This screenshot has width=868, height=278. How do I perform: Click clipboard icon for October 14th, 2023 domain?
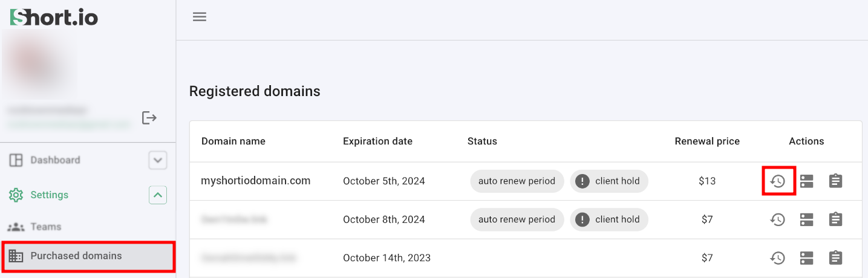coord(835,258)
